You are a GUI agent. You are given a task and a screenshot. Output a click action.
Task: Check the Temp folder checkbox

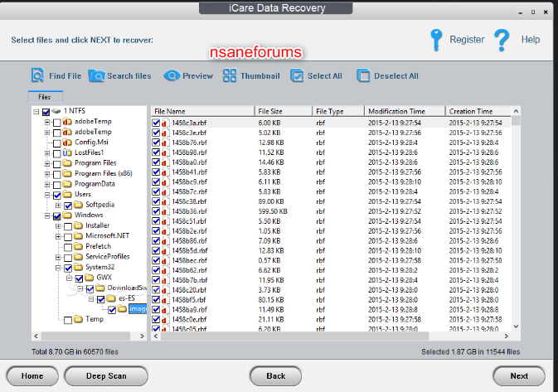pos(68,320)
